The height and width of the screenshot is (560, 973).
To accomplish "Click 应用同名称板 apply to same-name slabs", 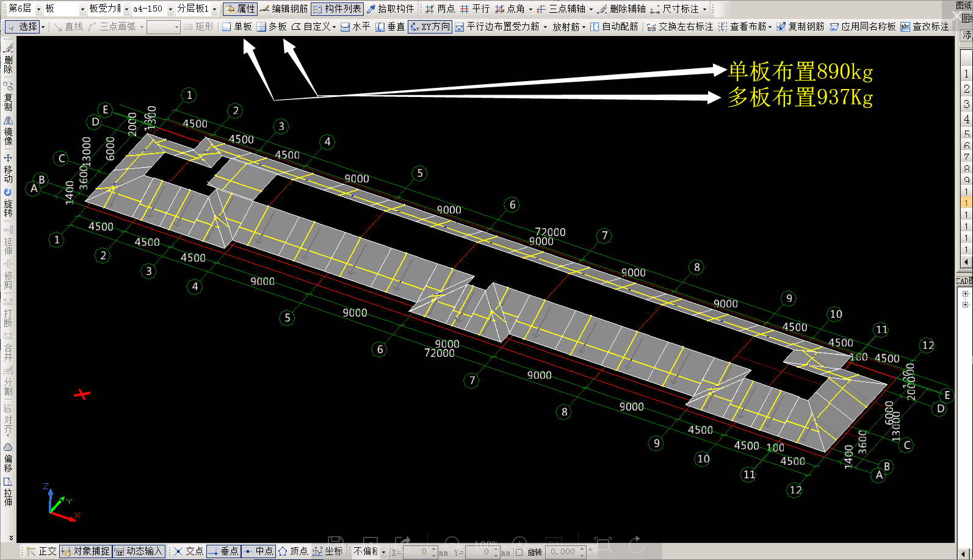I will point(863,27).
